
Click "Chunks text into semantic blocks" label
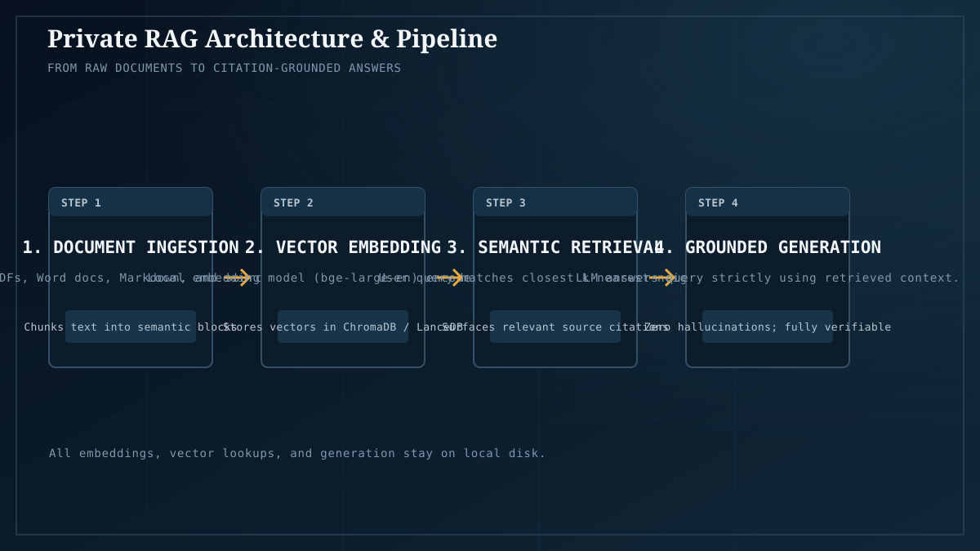point(131,327)
